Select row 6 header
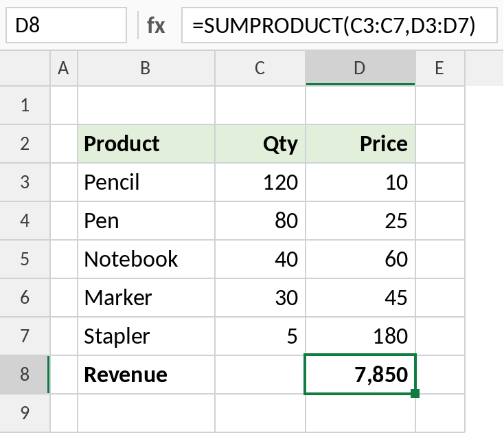The width and height of the screenshot is (504, 433). pos(25,298)
